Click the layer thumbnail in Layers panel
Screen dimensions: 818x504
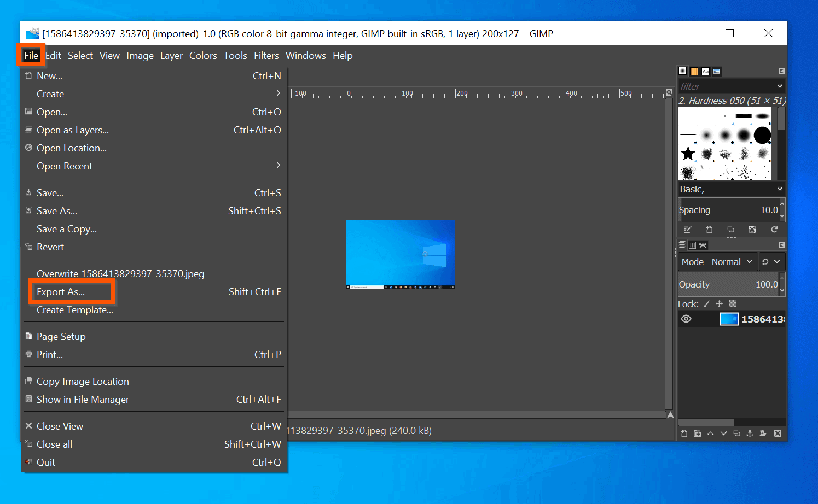729,319
